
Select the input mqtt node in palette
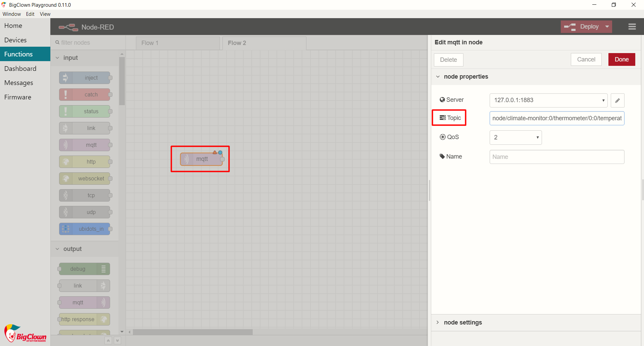(85, 145)
